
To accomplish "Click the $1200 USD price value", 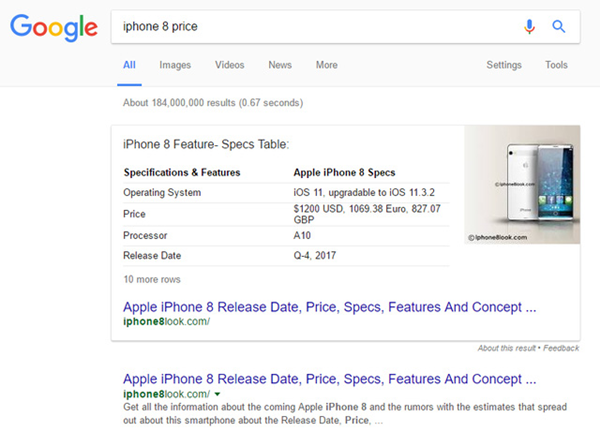I will pyautogui.click(x=367, y=214).
